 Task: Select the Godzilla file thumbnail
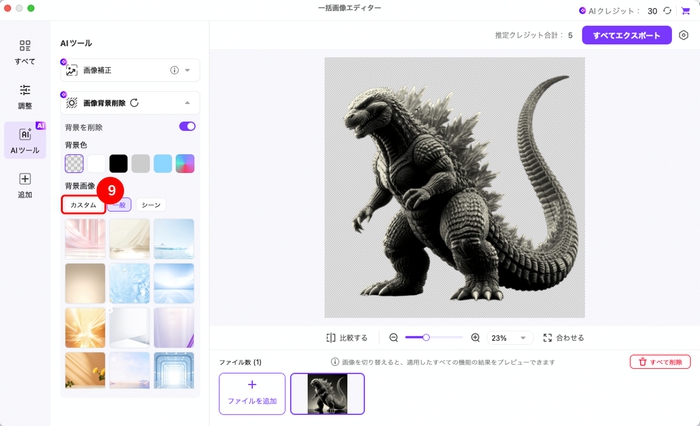tap(327, 394)
